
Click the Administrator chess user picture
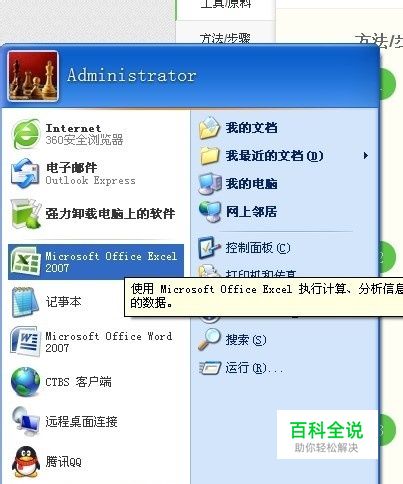pos(33,76)
